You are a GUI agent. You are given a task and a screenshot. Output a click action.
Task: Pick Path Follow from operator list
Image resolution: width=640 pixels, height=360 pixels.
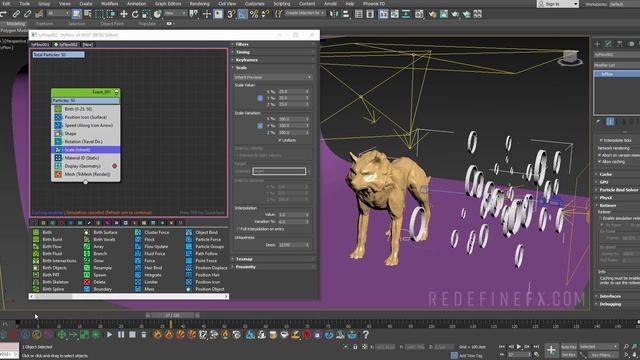[x=203, y=253]
